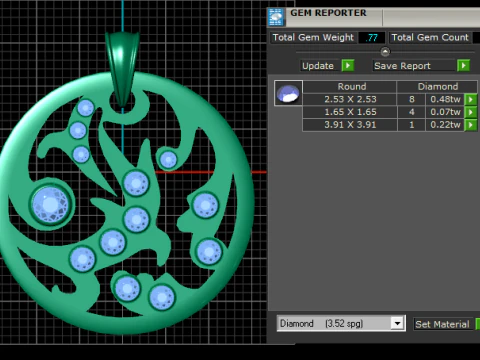Click the Gem Reporter panel icon
The width and height of the screenshot is (480, 360).
[x=276, y=17]
